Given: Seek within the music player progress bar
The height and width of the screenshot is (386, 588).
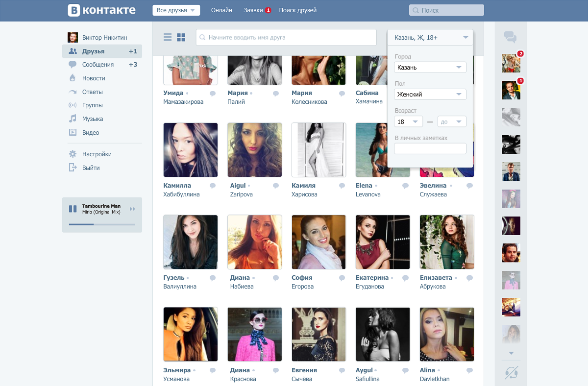Looking at the screenshot, I should (x=102, y=224).
